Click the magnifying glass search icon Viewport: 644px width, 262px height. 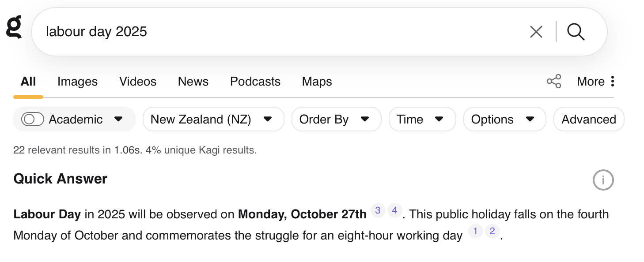point(576,32)
